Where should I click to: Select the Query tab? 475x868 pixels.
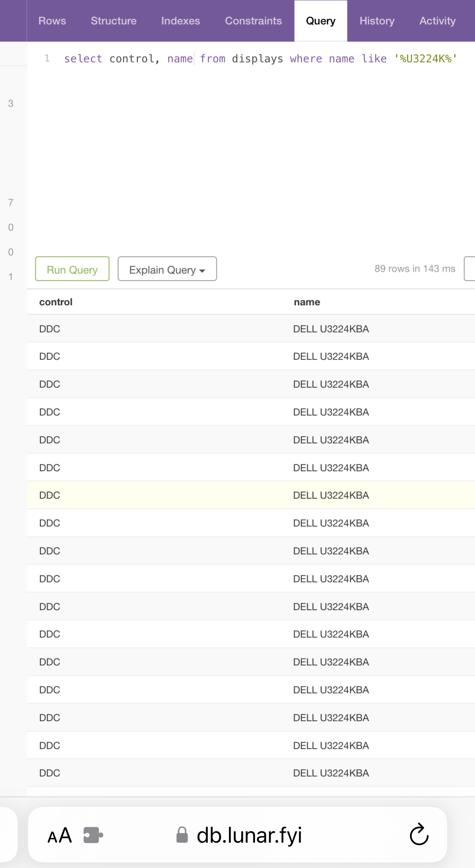(321, 21)
